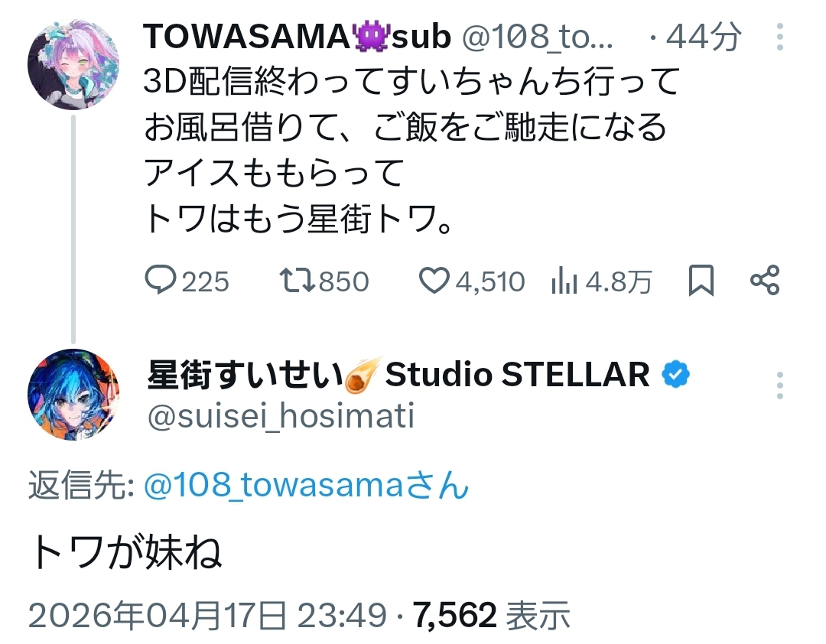The image size is (826, 644).
Task: Click the 44分 time on the tweet
Action: [704, 37]
